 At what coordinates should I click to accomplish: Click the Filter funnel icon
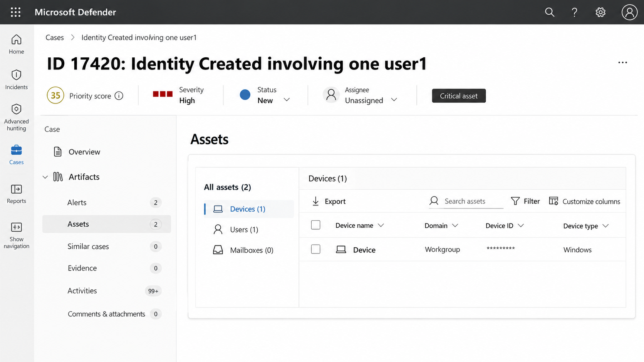[x=515, y=201]
